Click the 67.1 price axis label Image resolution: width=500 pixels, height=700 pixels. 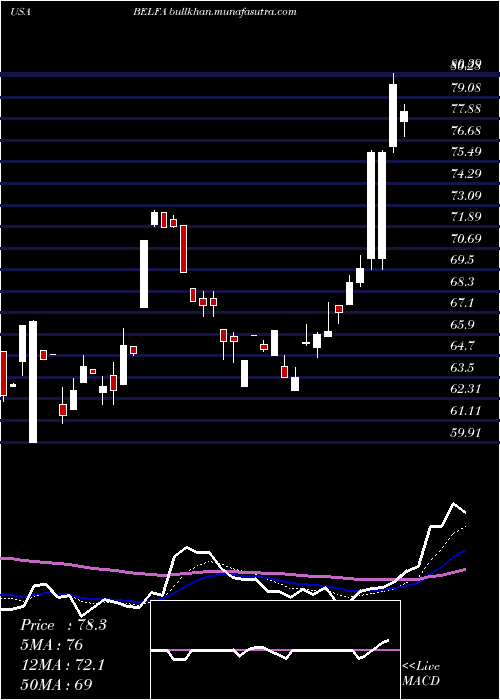[462, 303]
